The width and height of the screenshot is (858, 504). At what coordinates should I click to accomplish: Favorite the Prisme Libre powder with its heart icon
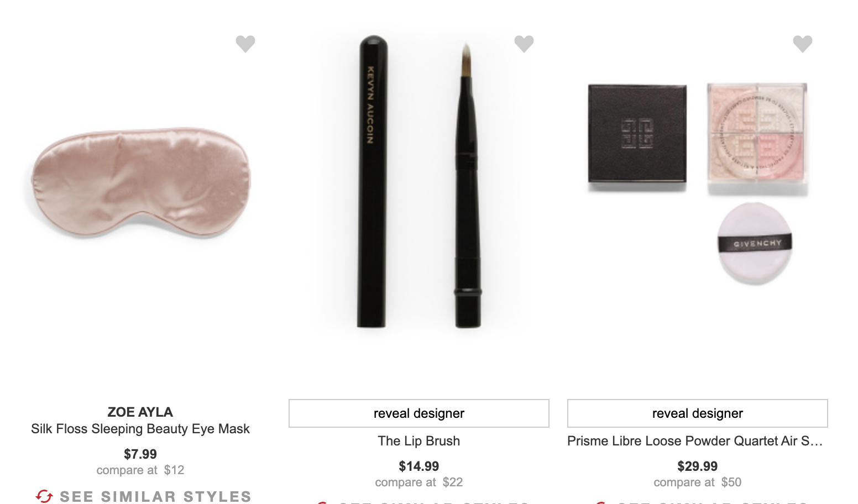point(803,44)
